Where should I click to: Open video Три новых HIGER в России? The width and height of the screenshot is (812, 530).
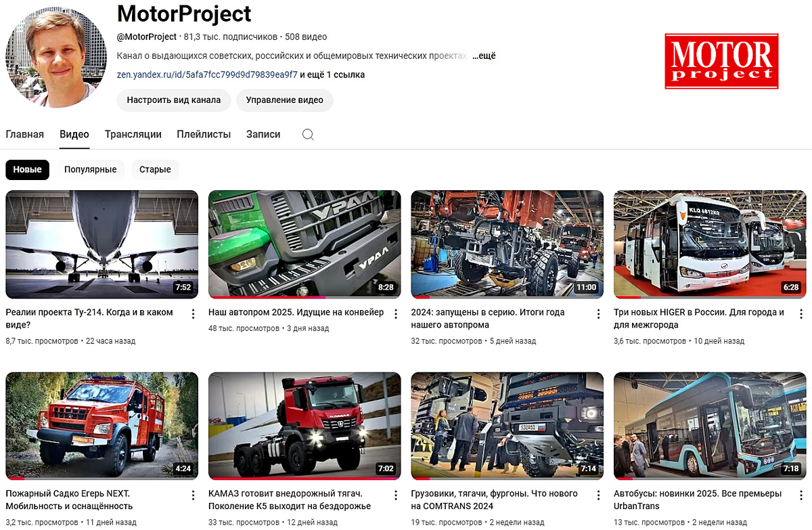(x=699, y=318)
